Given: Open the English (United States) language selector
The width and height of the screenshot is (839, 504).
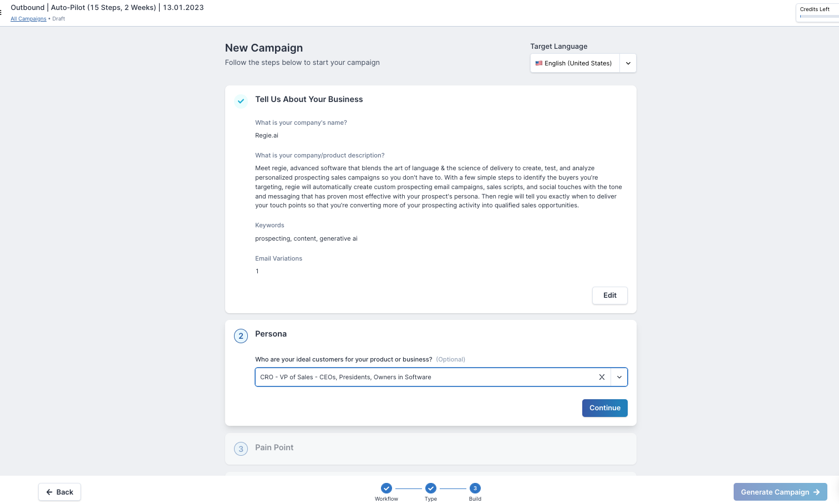Looking at the screenshot, I should point(577,63).
